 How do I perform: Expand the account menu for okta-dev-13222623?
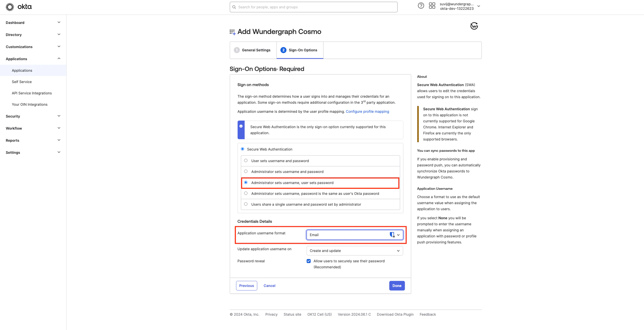click(x=479, y=6)
